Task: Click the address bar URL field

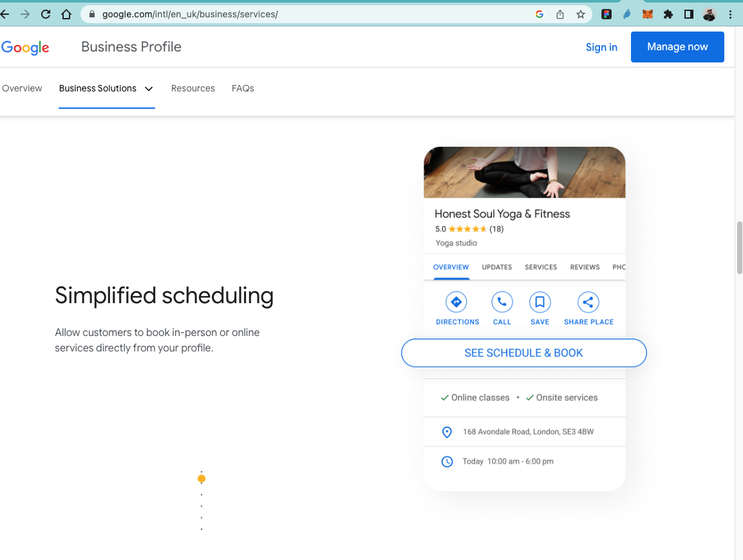Action: pos(309,14)
